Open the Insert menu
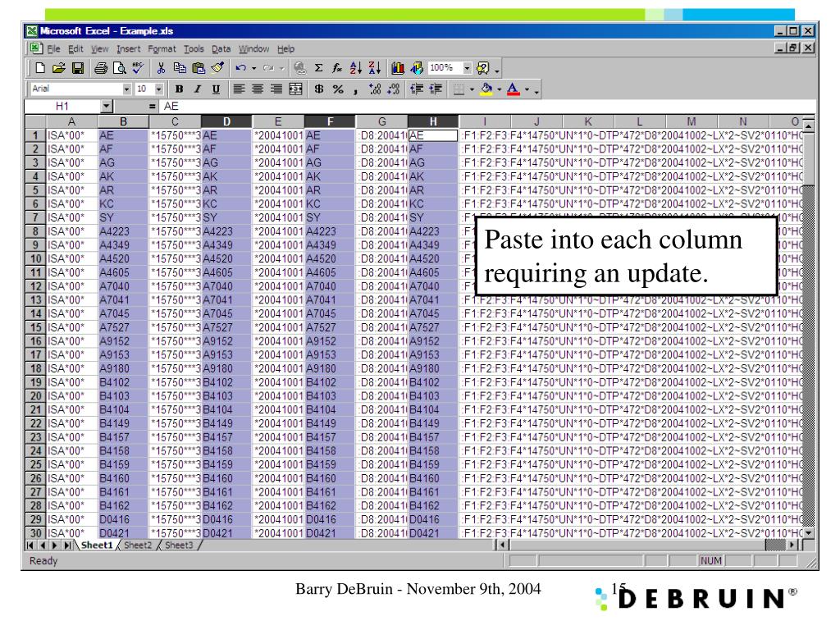 pyautogui.click(x=129, y=48)
